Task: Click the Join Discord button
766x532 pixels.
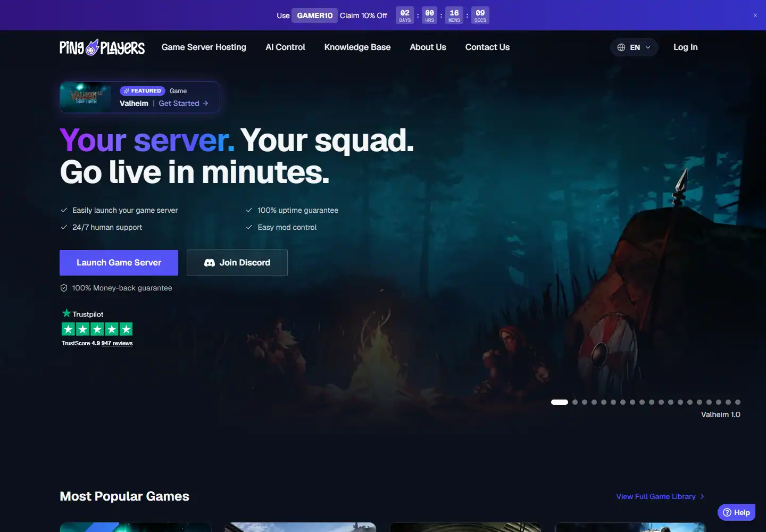Action: (x=237, y=263)
